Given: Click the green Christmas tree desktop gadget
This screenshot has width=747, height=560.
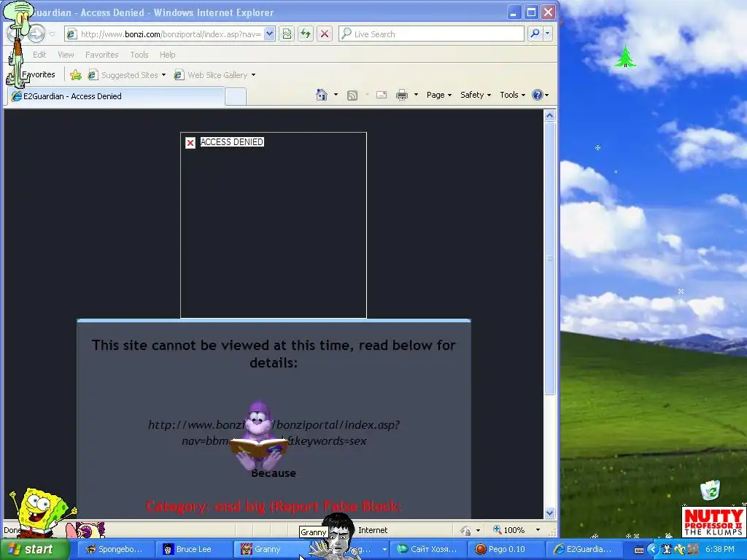Looking at the screenshot, I should click(x=625, y=56).
